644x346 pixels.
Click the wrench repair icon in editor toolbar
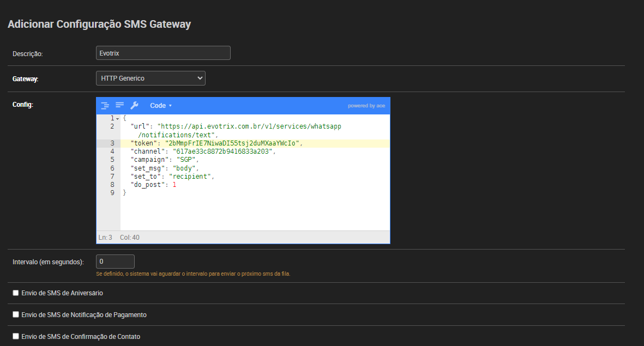click(134, 105)
